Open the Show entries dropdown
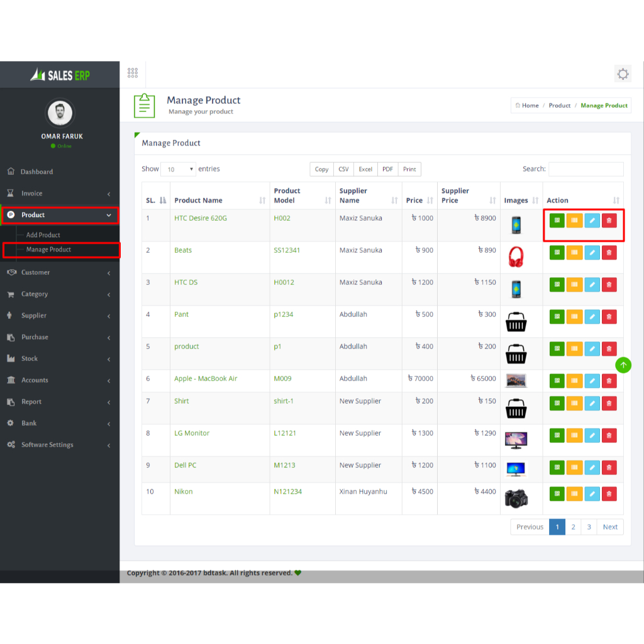The height and width of the screenshot is (644, 644). tap(179, 170)
